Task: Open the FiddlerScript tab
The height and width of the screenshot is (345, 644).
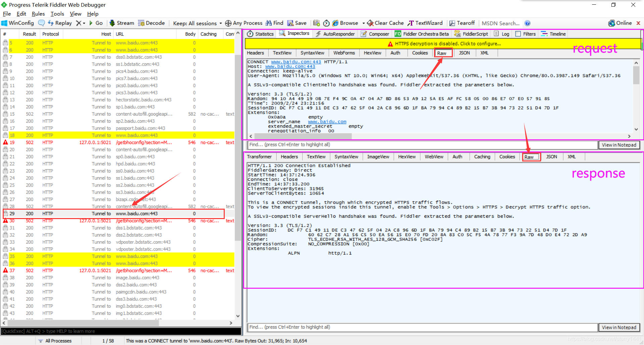Action: click(x=471, y=34)
